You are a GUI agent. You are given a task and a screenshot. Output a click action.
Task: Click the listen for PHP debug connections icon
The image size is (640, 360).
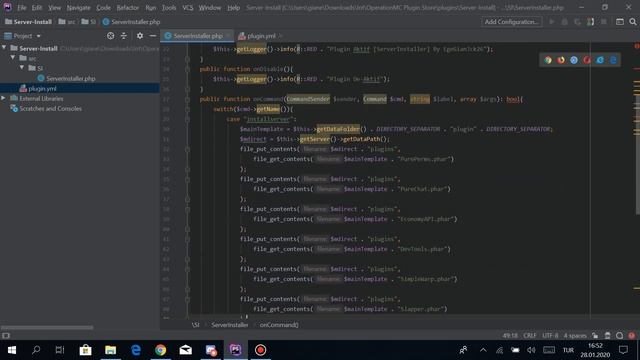pos(590,22)
